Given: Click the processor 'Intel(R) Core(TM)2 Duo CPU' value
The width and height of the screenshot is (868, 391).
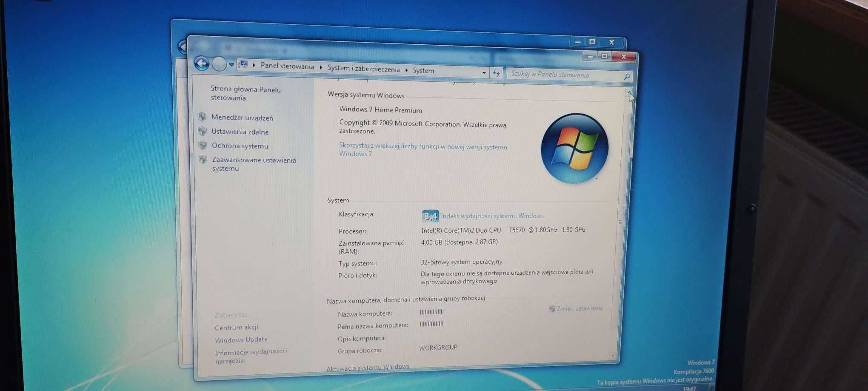Looking at the screenshot, I should (503, 230).
